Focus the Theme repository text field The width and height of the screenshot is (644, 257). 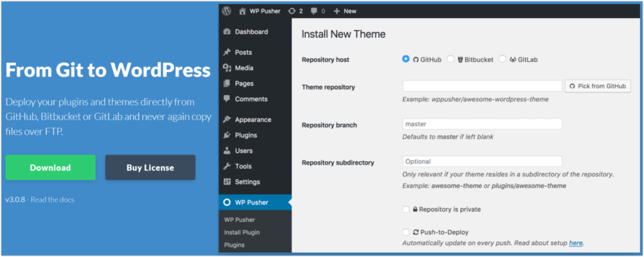click(482, 86)
